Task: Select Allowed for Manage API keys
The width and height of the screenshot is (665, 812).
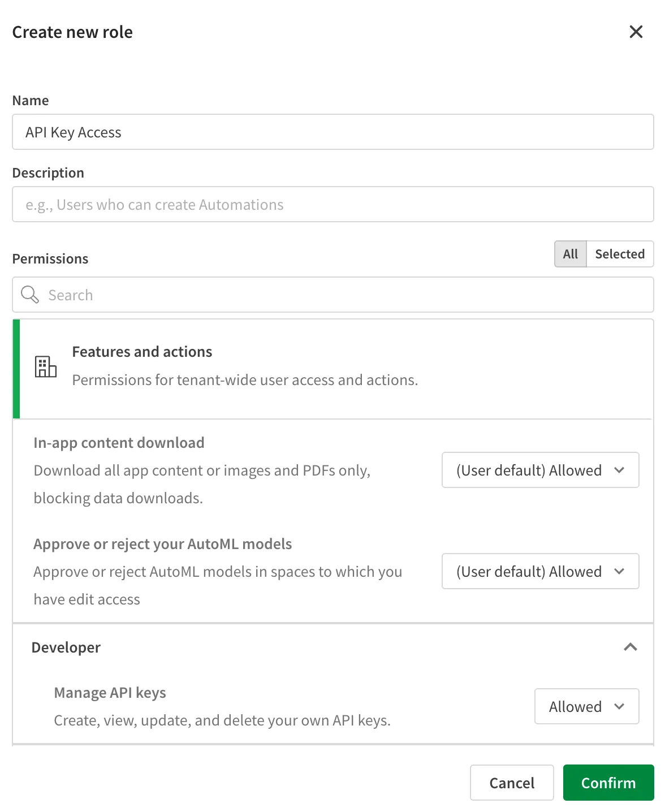Action: (x=586, y=706)
